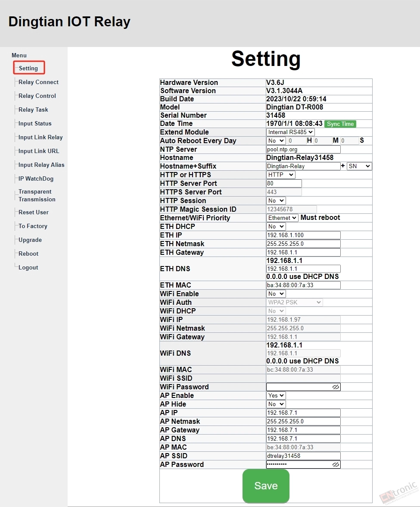This screenshot has width=420, height=507.
Task: Focus the AP IP field
Action: (303, 413)
